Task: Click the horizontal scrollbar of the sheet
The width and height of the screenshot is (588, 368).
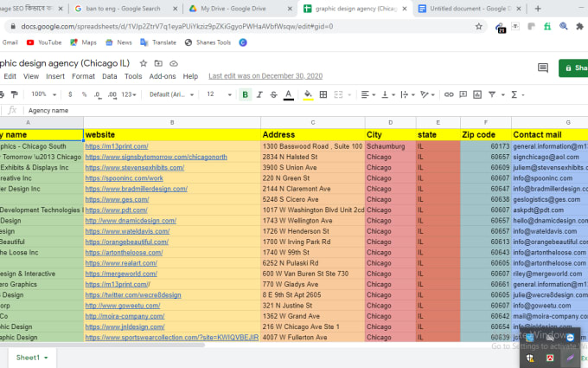Action: [102, 345]
